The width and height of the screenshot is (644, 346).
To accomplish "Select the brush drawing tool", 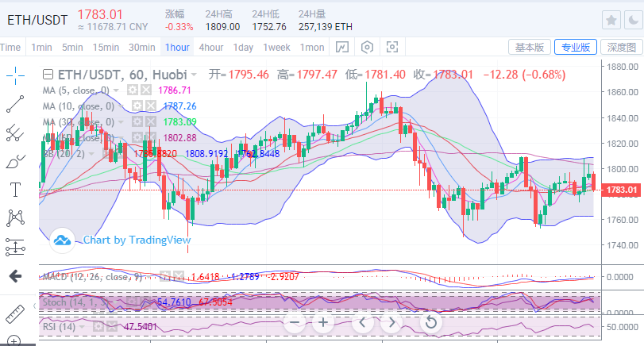I will pyautogui.click(x=15, y=162).
